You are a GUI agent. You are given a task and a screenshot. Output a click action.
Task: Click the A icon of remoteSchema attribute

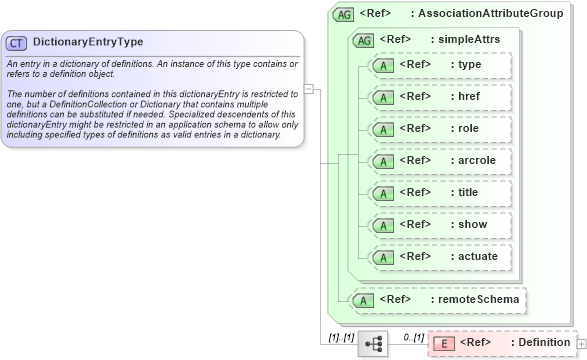click(x=364, y=301)
